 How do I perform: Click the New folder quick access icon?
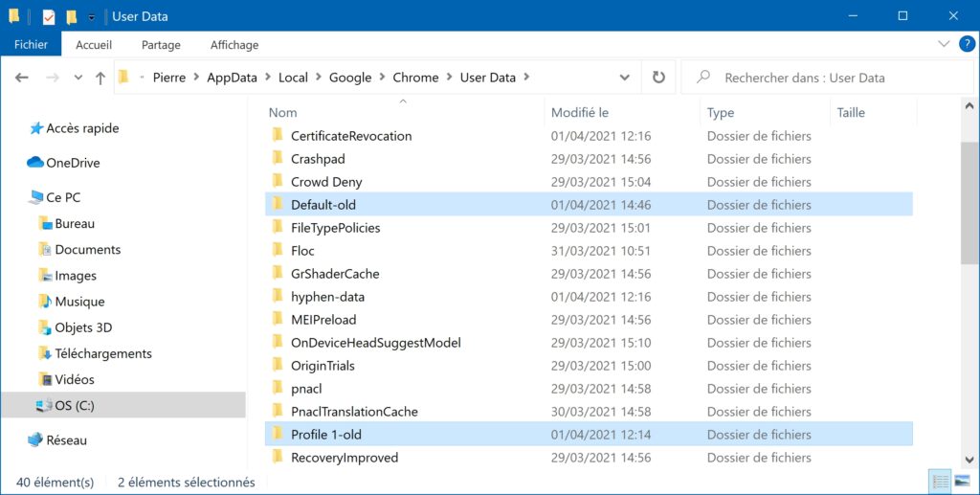(72, 17)
